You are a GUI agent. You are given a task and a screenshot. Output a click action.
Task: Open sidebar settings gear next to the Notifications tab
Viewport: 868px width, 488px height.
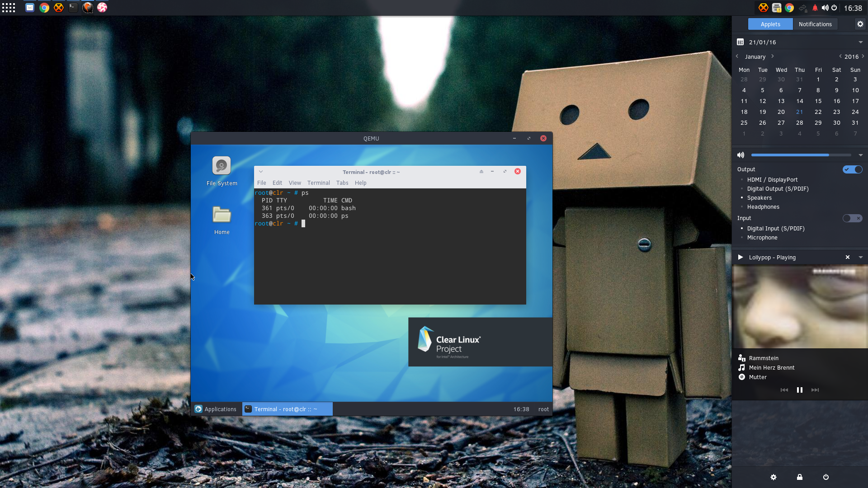click(860, 24)
